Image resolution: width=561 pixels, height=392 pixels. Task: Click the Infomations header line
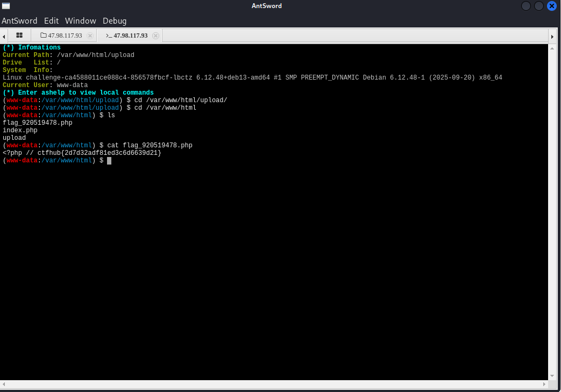coord(32,47)
